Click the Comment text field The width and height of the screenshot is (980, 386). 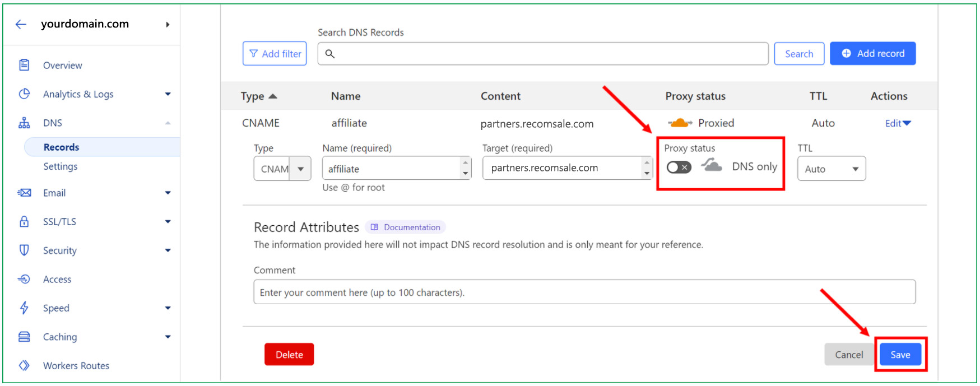tap(584, 292)
